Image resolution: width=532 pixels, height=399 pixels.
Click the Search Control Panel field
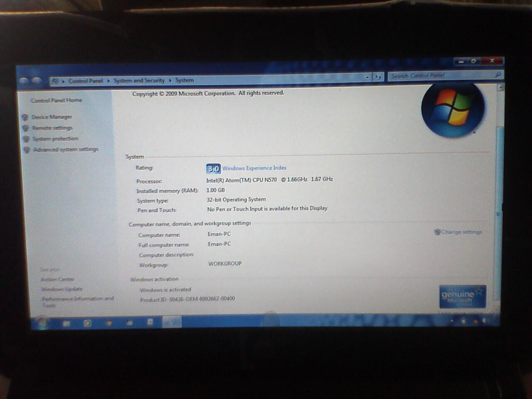point(445,76)
